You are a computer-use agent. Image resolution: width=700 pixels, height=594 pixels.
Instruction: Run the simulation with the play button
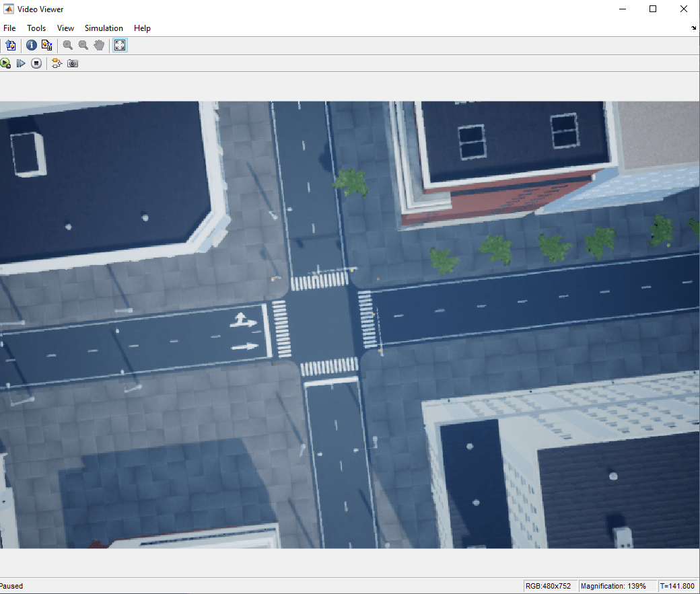pos(5,63)
